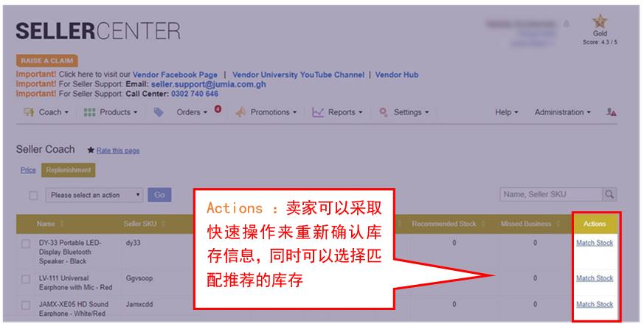Open the Help menu
644x324 pixels.
click(506, 112)
